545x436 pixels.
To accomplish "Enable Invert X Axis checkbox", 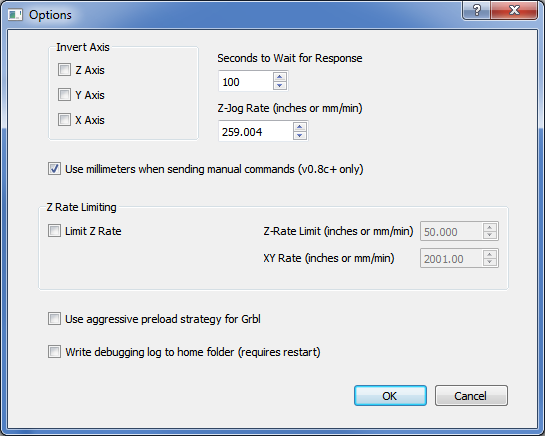I will click(x=64, y=120).
